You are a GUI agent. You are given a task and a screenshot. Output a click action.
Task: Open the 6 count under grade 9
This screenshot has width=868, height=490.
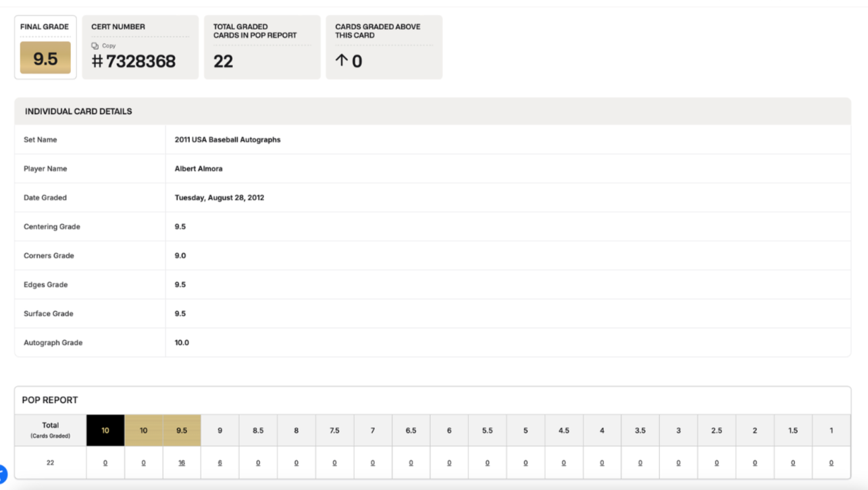220,463
